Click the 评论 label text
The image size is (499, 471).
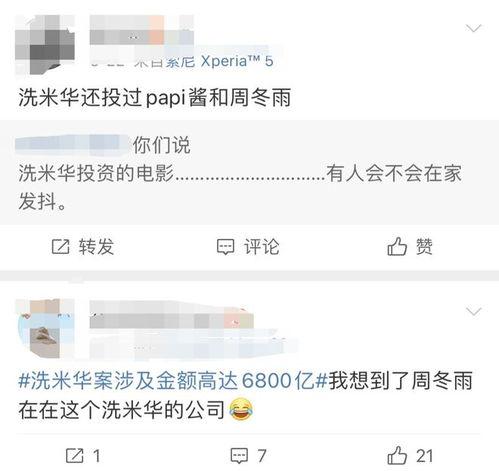[262, 247]
